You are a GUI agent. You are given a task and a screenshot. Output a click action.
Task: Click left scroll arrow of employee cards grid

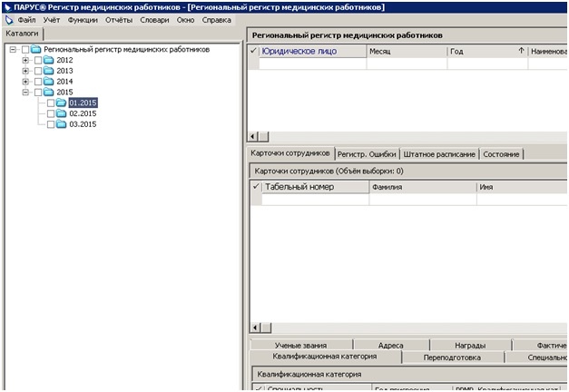[256, 328]
